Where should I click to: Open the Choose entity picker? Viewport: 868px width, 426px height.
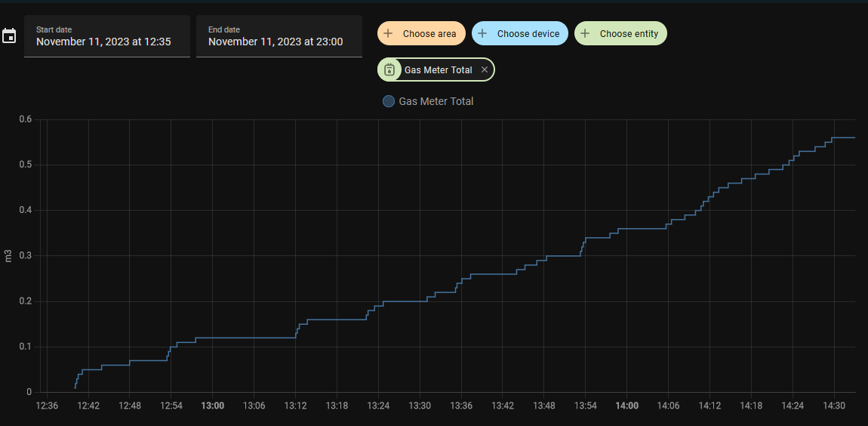629,34
